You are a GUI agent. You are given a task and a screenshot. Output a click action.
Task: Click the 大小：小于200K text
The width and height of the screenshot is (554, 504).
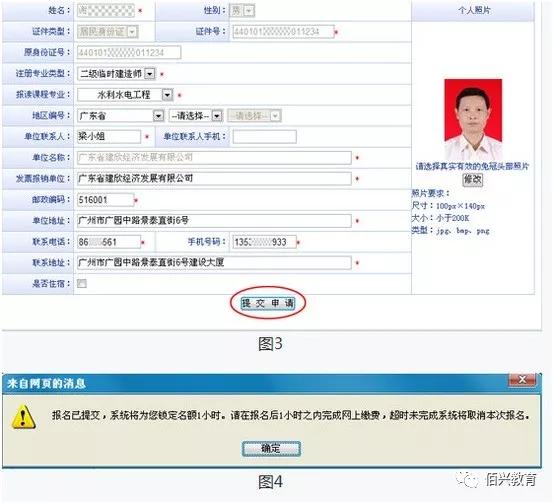[440, 218]
